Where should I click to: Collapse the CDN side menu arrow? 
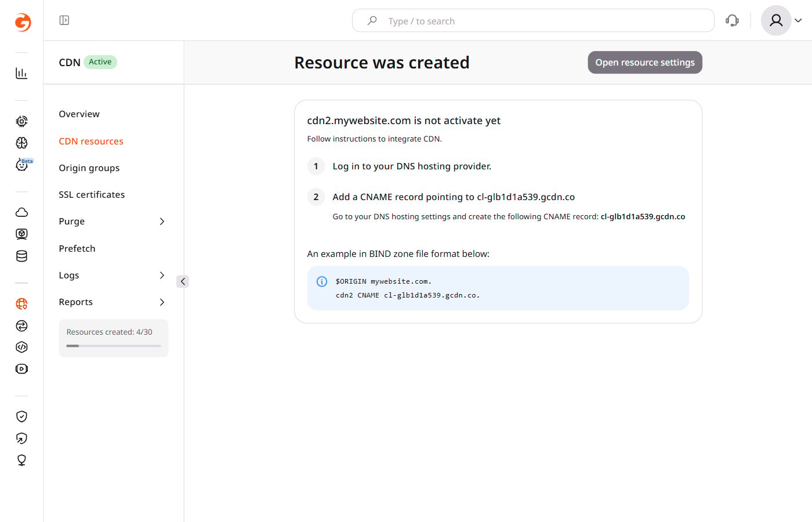click(x=183, y=281)
